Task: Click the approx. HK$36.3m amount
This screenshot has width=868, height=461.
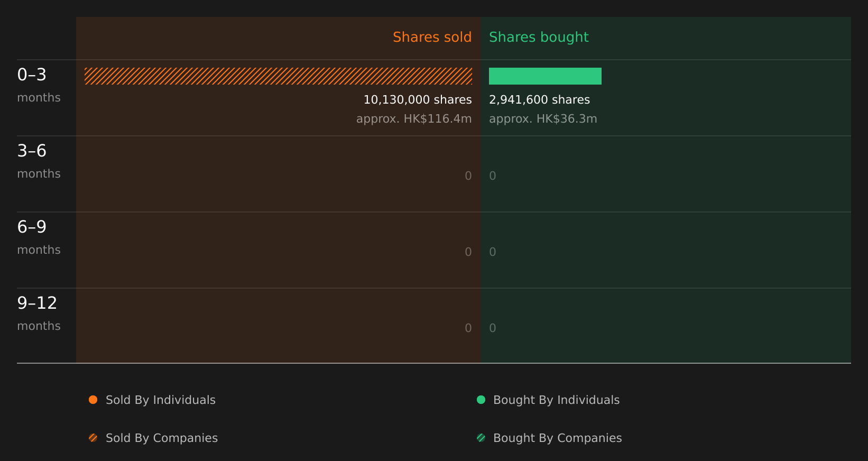Action: pyautogui.click(x=543, y=119)
